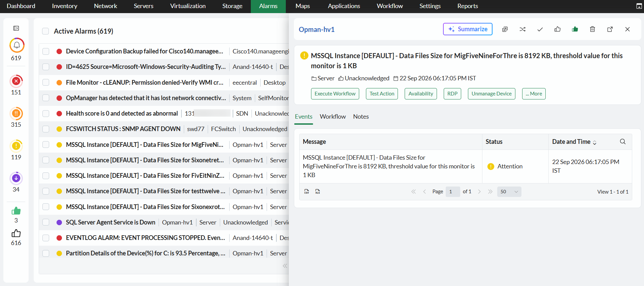Open MSSQL Data Files Size for FivEitNinZ alarm
The image size is (644, 286).
point(145,176)
